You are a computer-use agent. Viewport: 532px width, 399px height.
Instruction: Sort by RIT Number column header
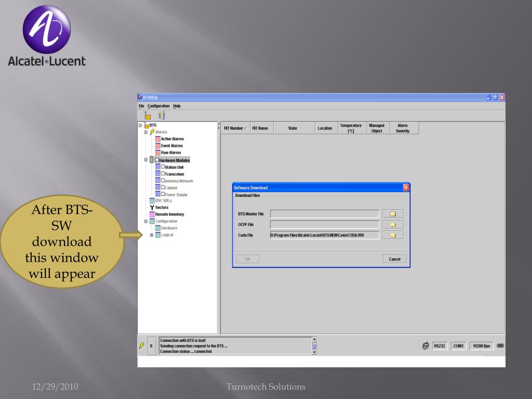tap(235, 128)
